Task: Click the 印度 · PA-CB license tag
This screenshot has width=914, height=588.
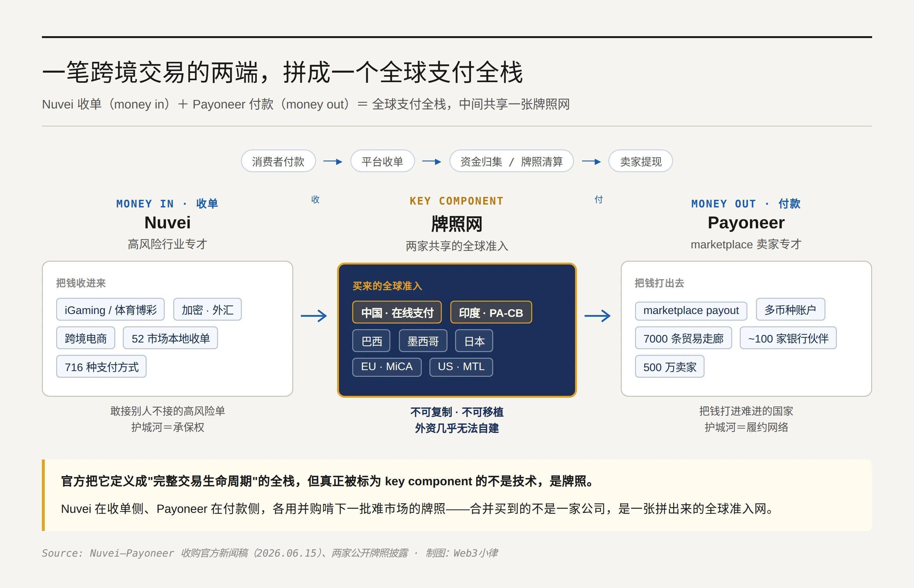Action: [491, 312]
